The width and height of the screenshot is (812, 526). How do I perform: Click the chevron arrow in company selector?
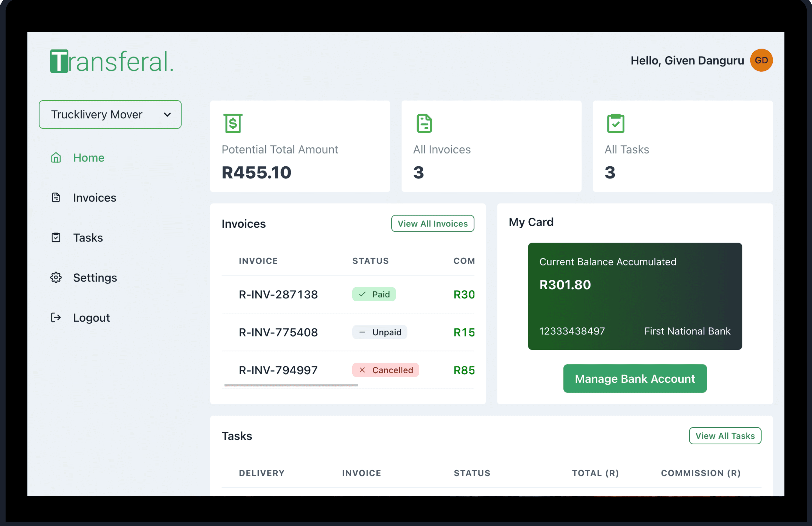click(167, 115)
